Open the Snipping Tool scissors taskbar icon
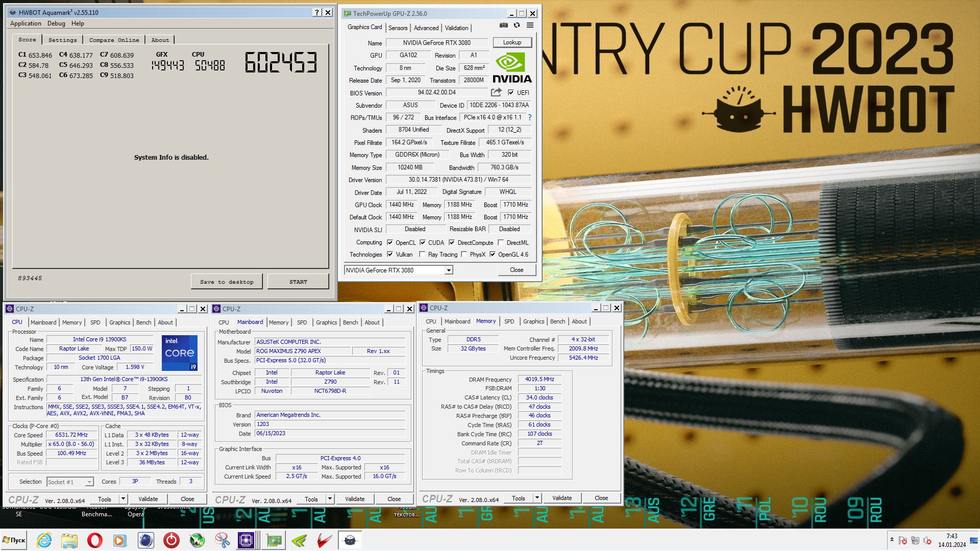The height and width of the screenshot is (551, 980). [222, 540]
